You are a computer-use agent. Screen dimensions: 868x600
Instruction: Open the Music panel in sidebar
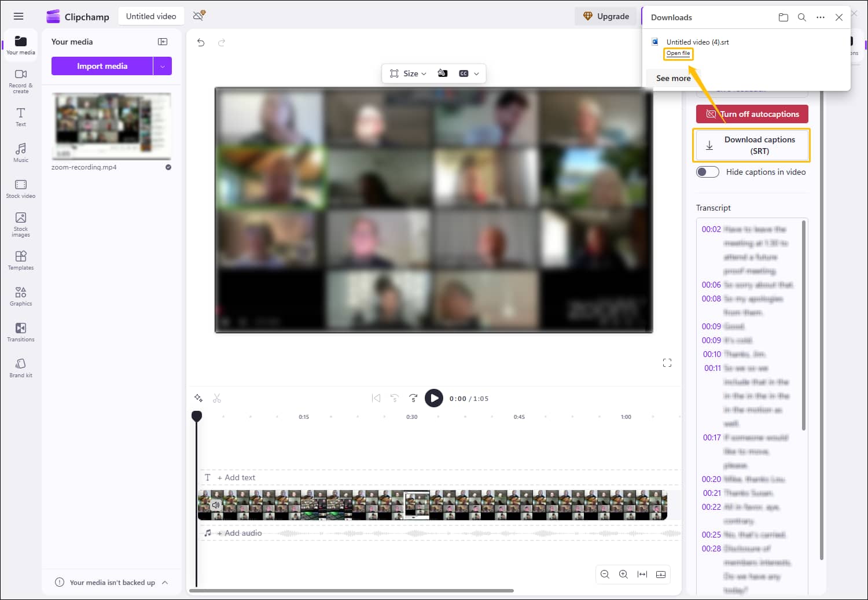[x=20, y=152]
